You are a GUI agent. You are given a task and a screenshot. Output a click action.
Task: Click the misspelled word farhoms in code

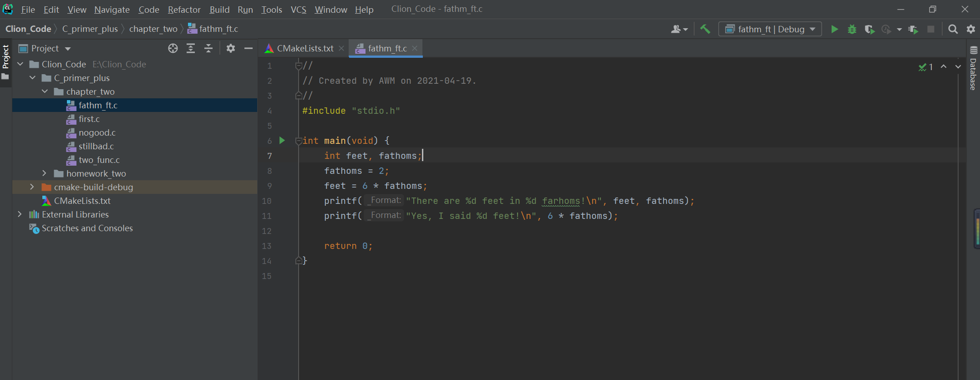[x=561, y=201]
